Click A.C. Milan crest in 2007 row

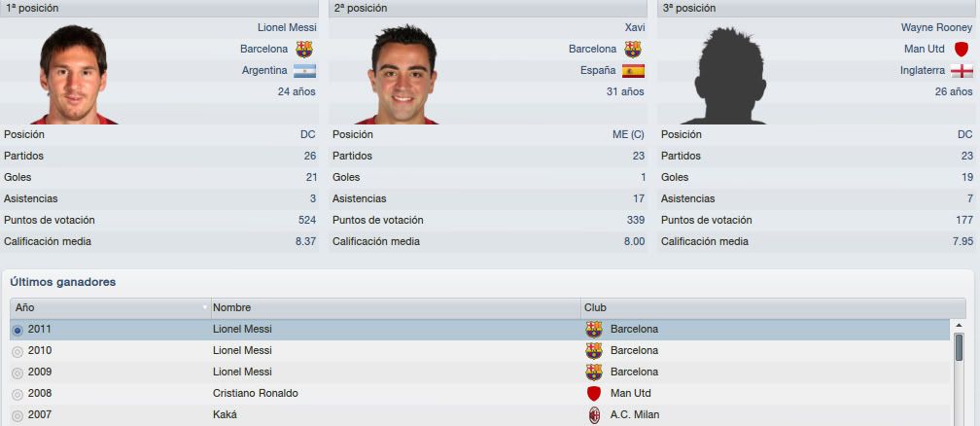point(594,414)
